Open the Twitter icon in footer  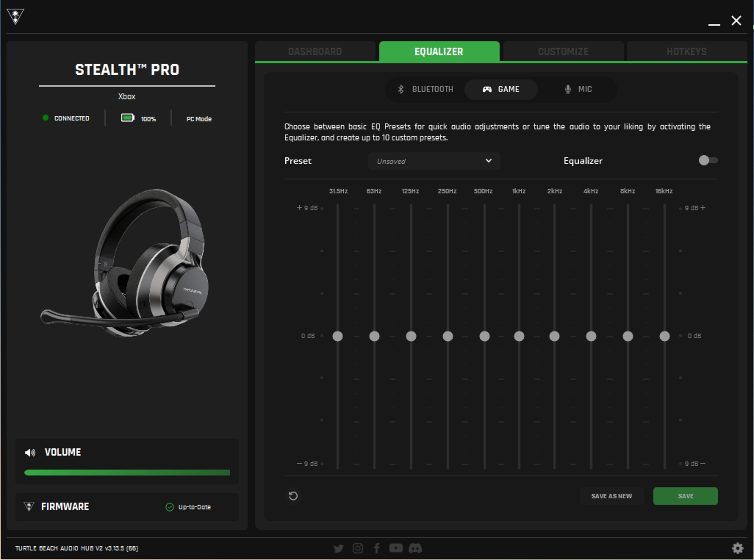pyautogui.click(x=338, y=548)
